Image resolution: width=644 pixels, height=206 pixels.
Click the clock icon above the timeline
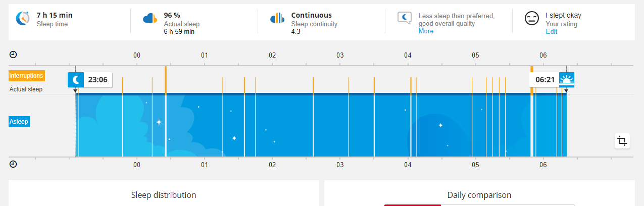tap(13, 55)
